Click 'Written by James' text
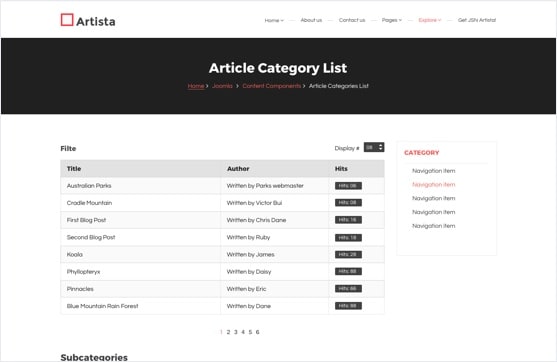 [x=250, y=254]
